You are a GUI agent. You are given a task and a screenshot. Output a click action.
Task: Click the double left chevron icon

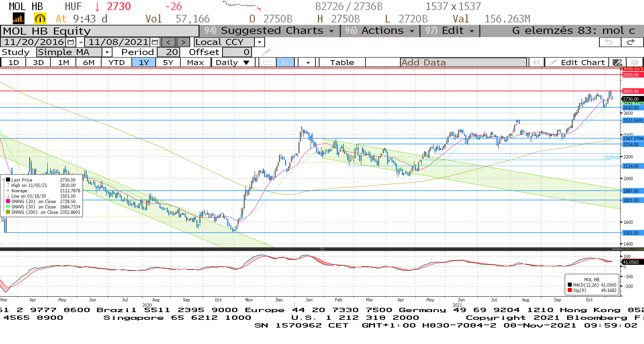pyautogui.click(x=537, y=62)
